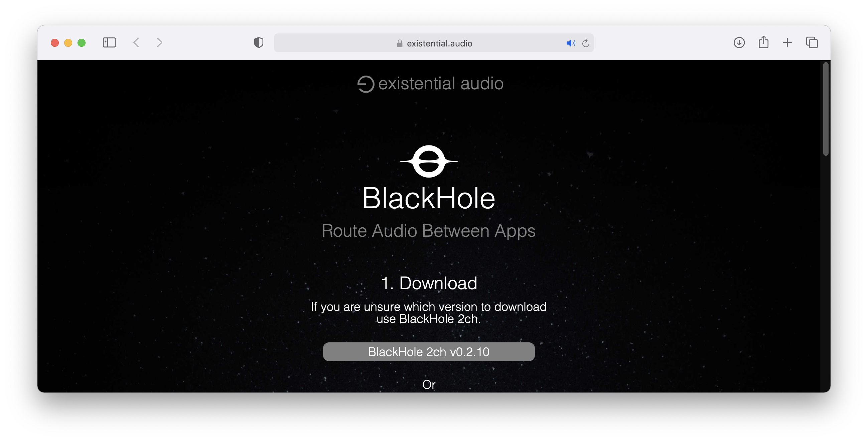
Task: Toggle the Safari sidebar icon
Action: coord(109,43)
